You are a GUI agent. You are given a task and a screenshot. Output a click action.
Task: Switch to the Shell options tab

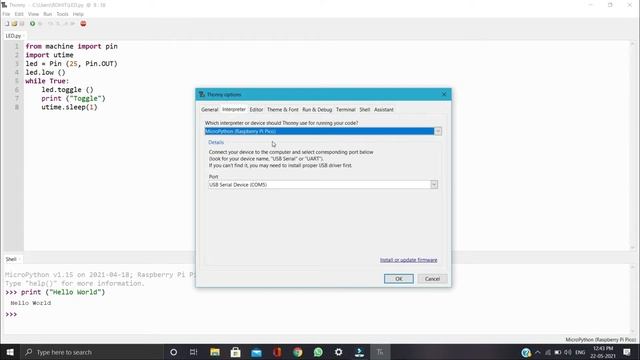(x=364, y=109)
